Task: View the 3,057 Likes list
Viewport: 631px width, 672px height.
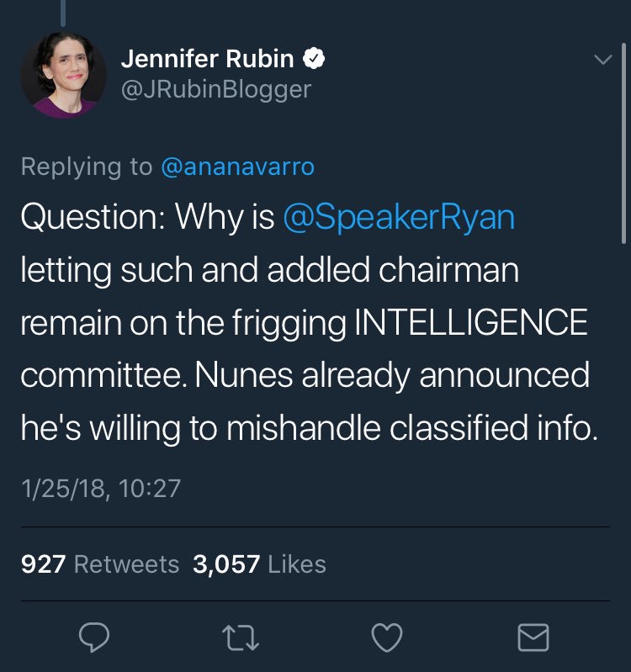Action: click(x=259, y=564)
